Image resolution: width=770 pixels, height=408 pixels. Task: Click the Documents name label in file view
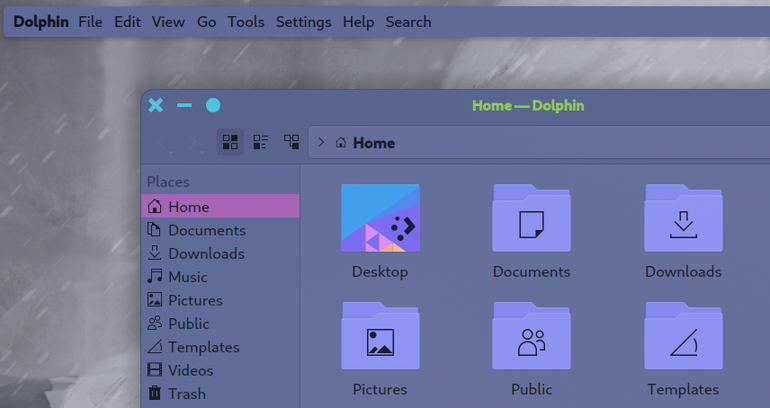pyautogui.click(x=532, y=272)
